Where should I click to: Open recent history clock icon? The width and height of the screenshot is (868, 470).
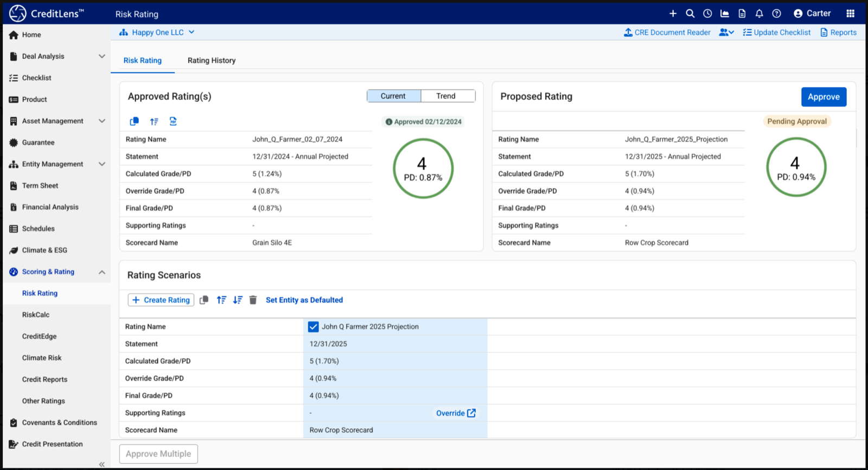click(x=707, y=14)
